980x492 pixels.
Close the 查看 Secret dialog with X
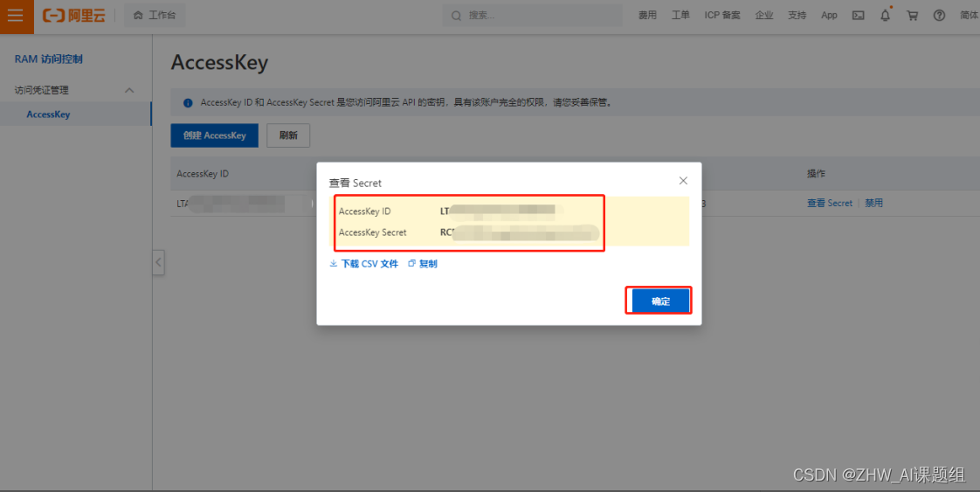pos(683,181)
